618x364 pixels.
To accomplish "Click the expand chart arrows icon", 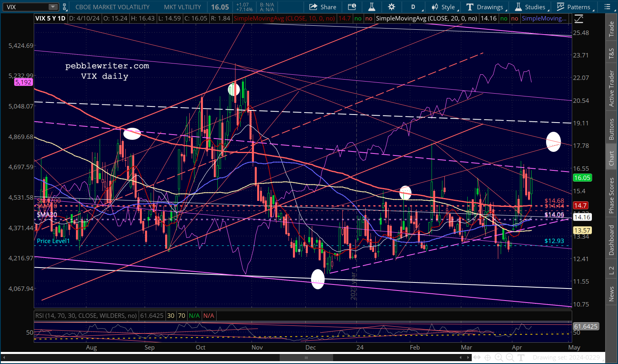I will [477, 357].
